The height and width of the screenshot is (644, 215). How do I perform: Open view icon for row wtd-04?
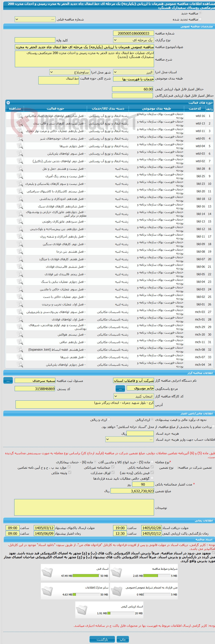[20, 146]
